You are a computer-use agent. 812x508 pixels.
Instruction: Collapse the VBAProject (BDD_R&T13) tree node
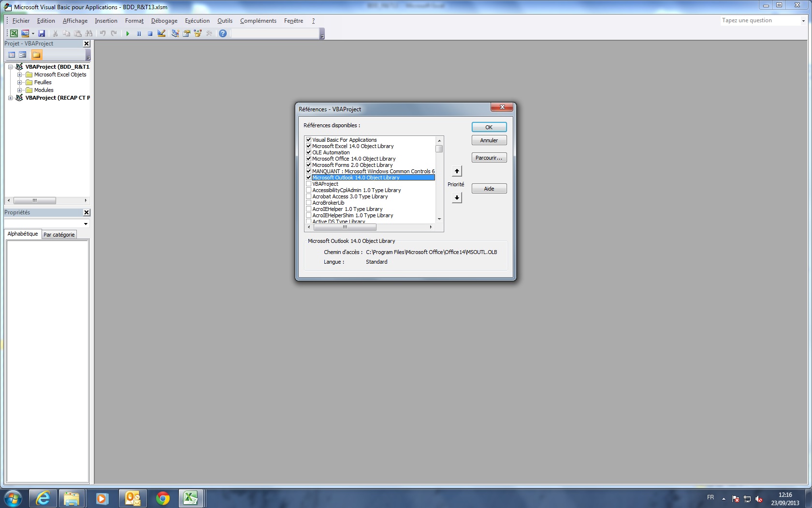click(x=10, y=67)
